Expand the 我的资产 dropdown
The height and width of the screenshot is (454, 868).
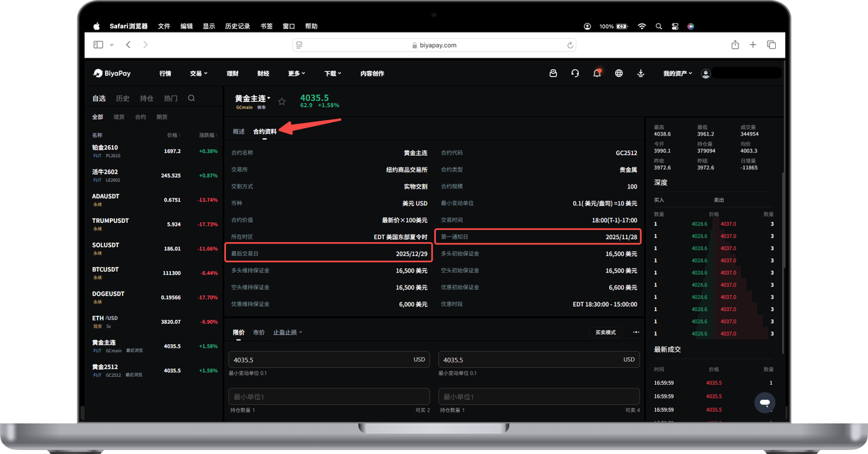click(677, 73)
